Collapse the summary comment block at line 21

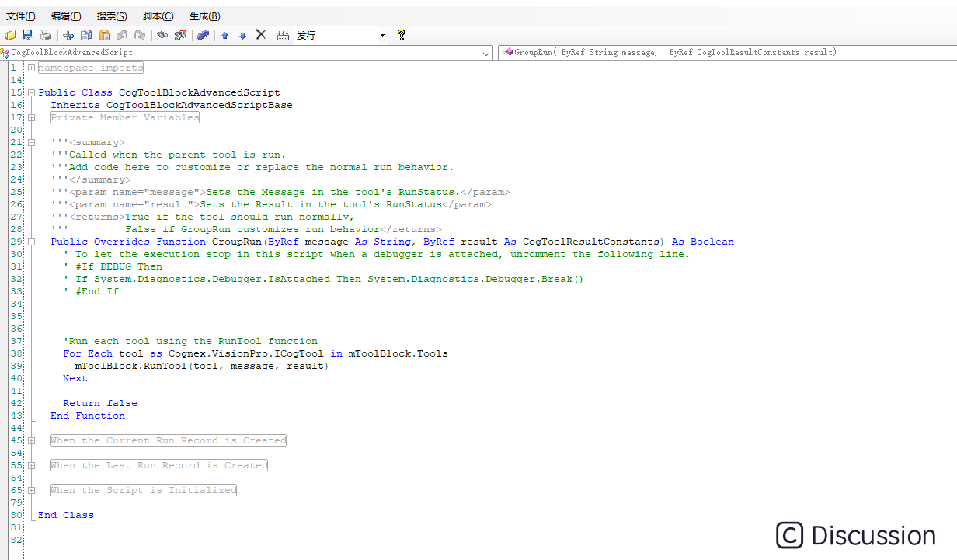coord(31,142)
